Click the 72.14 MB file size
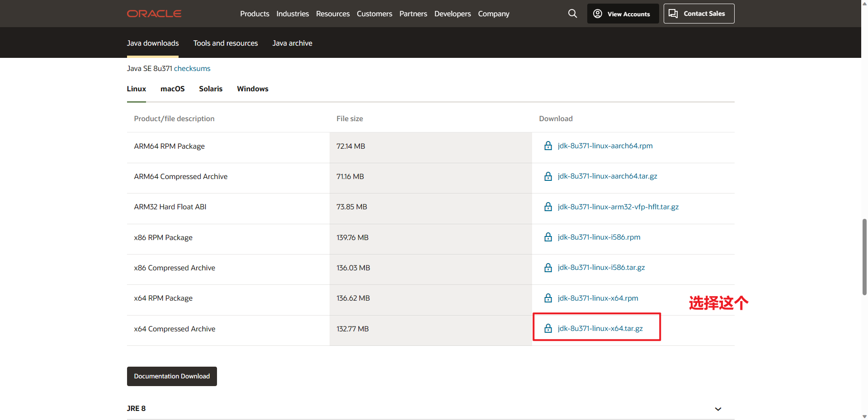 coord(351,146)
